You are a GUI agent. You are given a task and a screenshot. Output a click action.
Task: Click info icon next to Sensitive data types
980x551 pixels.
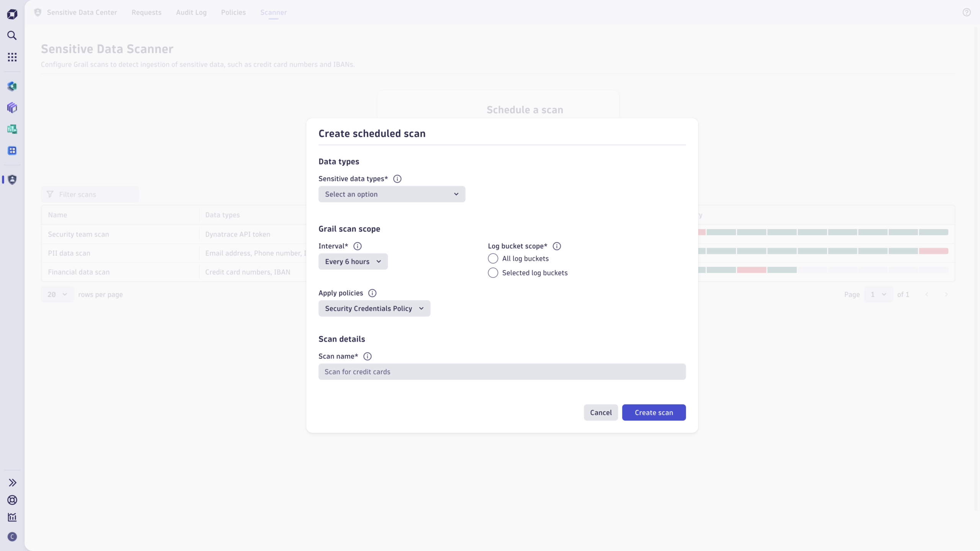click(397, 179)
